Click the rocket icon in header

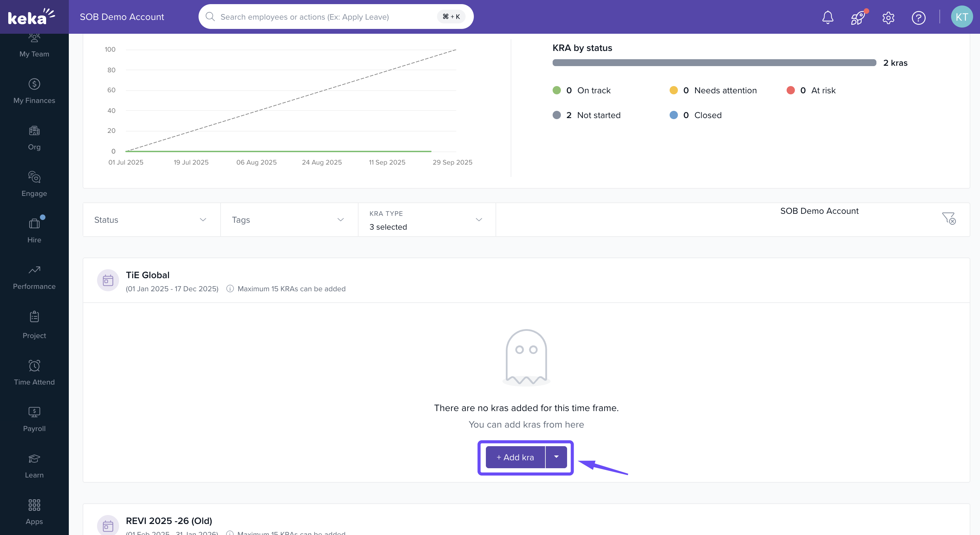point(857,18)
